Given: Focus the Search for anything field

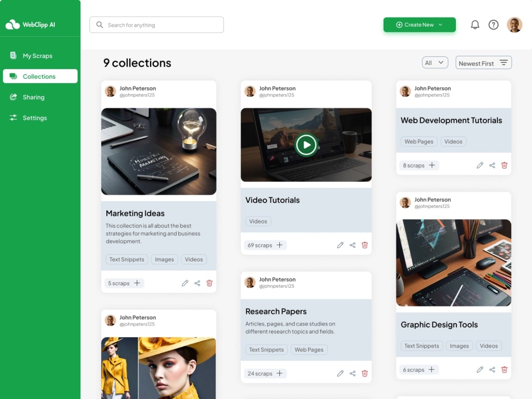Looking at the screenshot, I should point(156,25).
